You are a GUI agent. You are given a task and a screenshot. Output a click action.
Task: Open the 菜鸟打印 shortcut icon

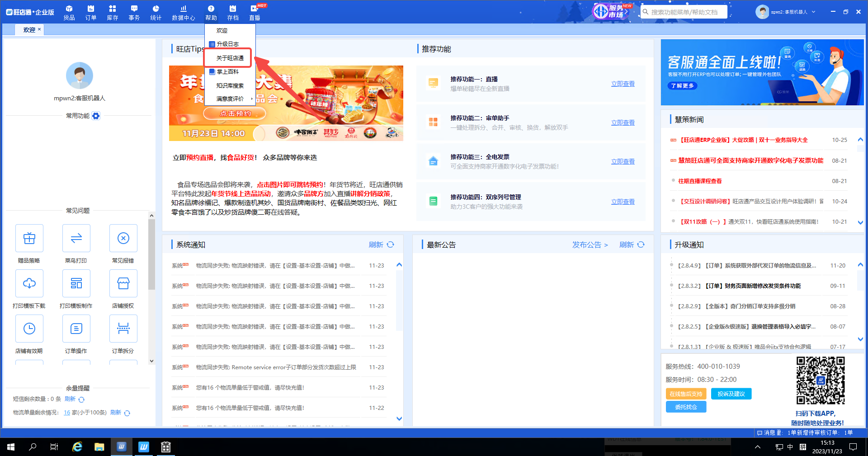[76, 238]
